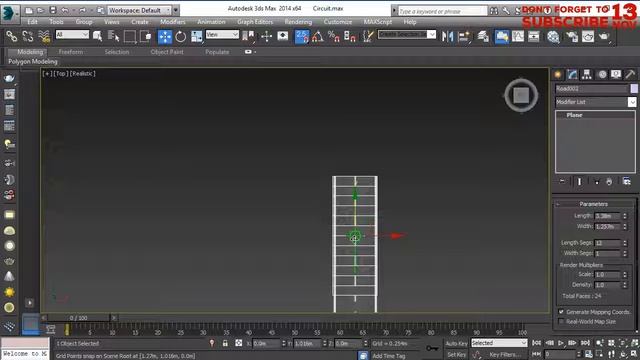Open the reference coordinate system View dropdown

click(222, 35)
